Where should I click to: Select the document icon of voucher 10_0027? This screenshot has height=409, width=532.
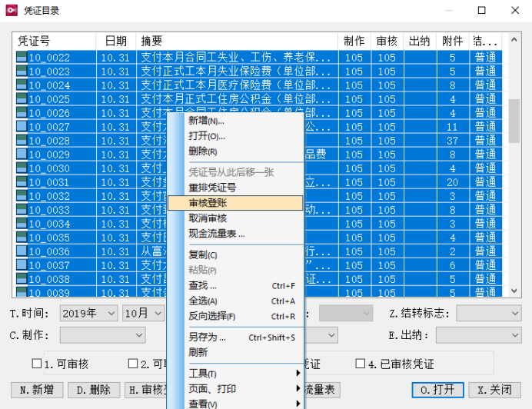(x=22, y=127)
